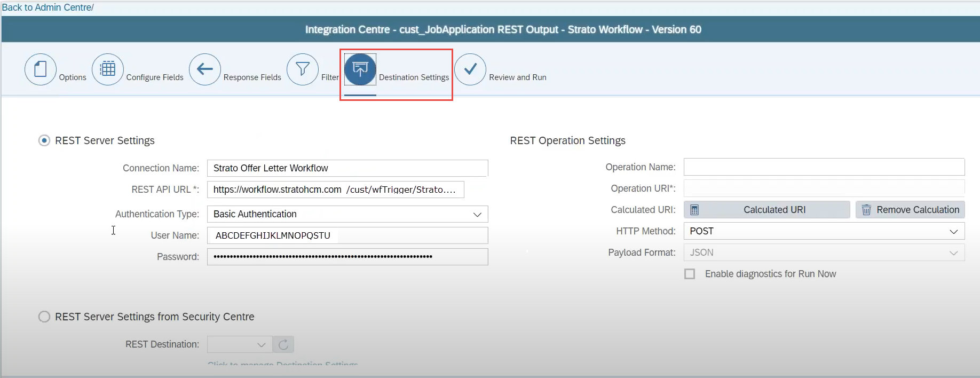Follow the Back to Admin Centre link
Image resolution: width=980 pixels, height=378 pixels.
(x=47, y=7)
